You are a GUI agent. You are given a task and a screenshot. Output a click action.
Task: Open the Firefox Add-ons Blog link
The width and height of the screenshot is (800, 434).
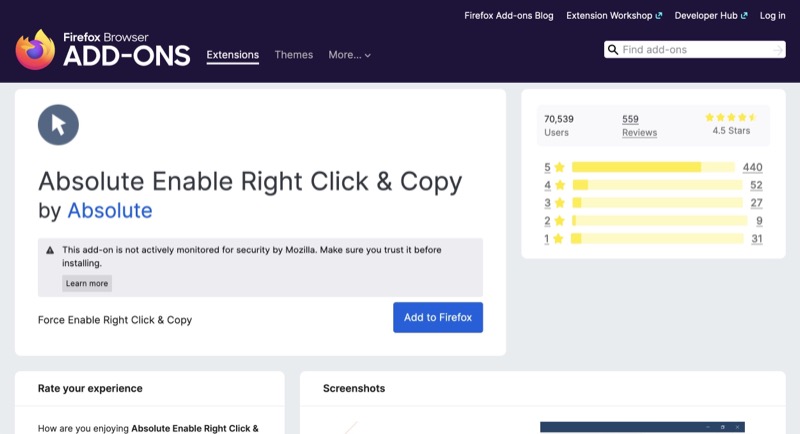[509, 16]
